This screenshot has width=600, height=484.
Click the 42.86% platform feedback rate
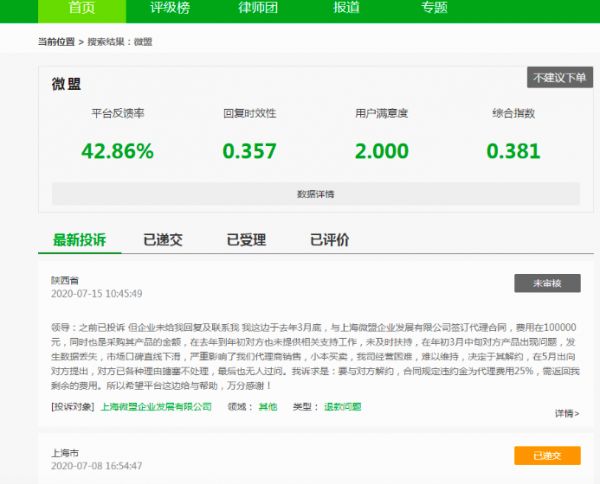(117, 152)
